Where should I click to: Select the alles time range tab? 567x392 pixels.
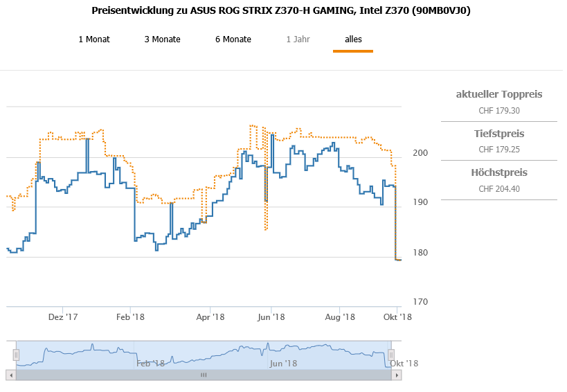[353, 39]
